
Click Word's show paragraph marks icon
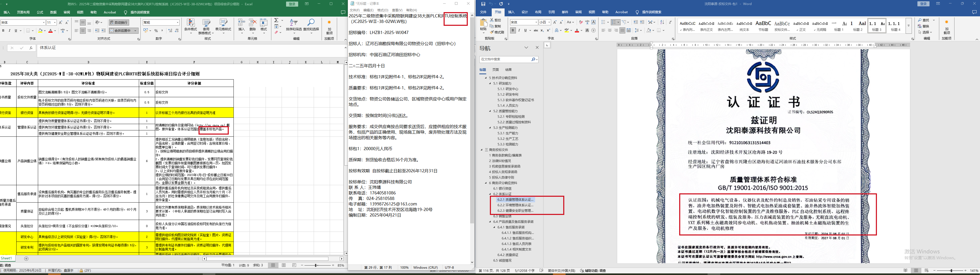pyautogui.click(x=670, y=22)
